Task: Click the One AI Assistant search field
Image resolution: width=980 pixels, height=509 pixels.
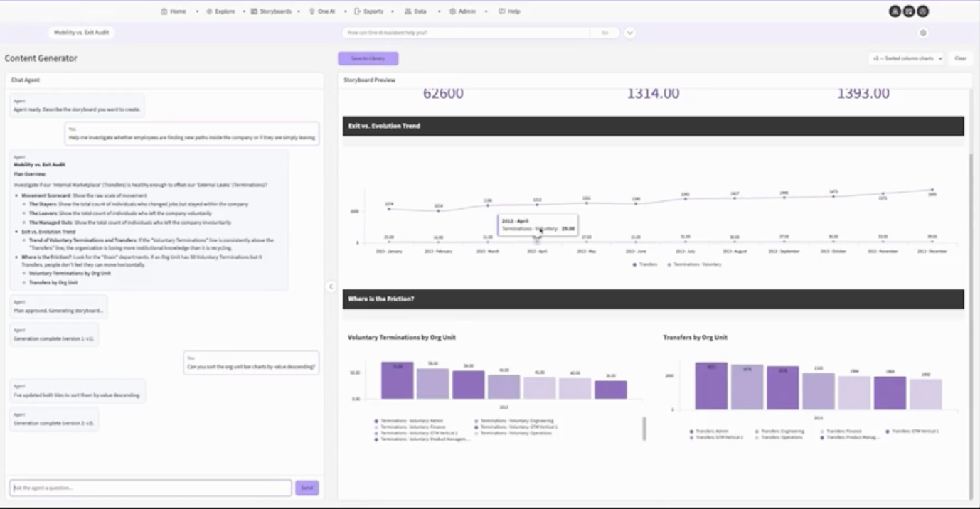Action: 465,33
